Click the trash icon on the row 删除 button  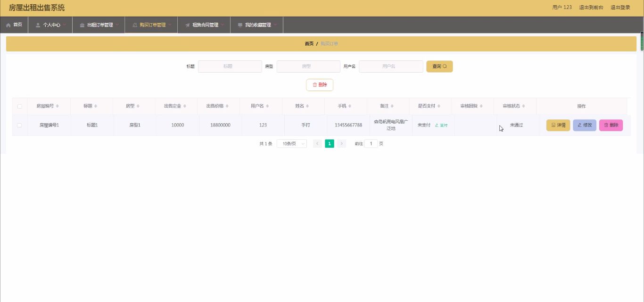click(x=606, y=126)
